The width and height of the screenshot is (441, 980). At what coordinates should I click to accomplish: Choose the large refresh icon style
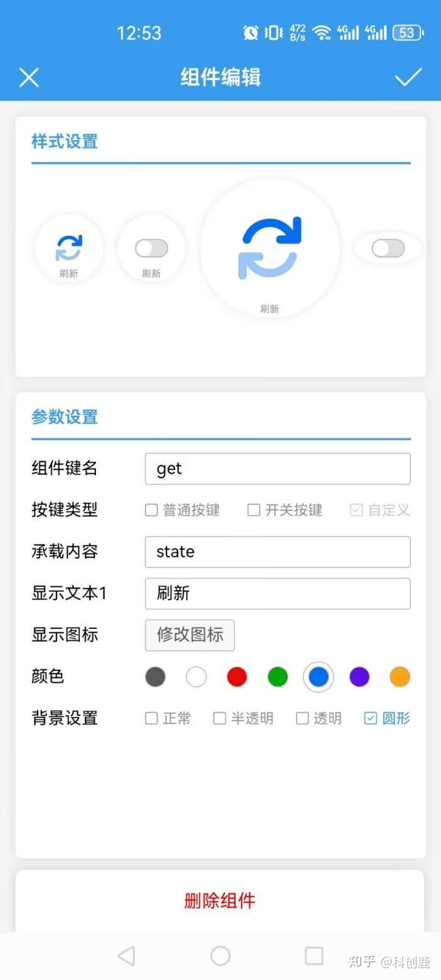click(270, 248)
